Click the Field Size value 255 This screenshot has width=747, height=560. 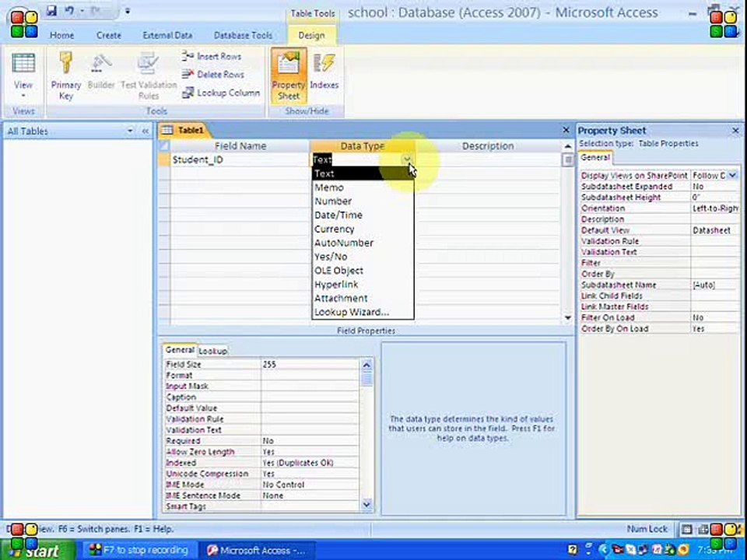310,364
